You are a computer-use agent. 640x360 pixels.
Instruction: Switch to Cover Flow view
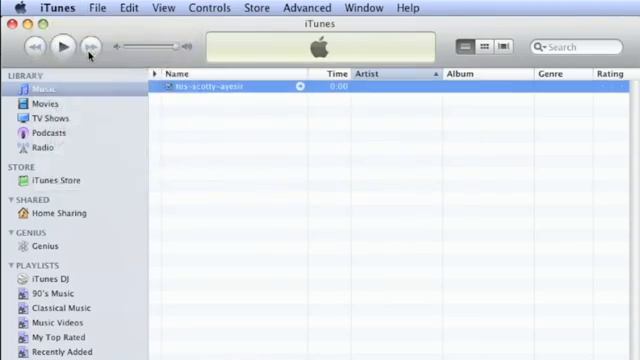504,47
